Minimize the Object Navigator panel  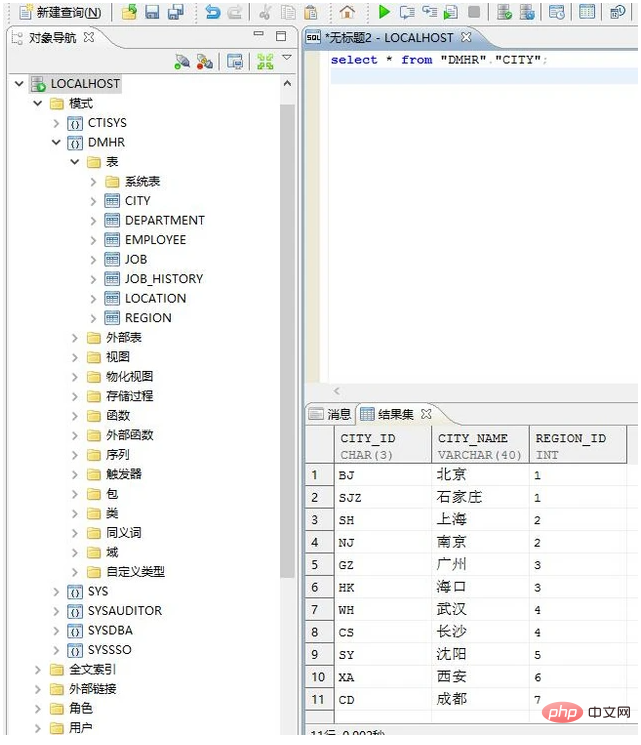click(x=258, y=37)
